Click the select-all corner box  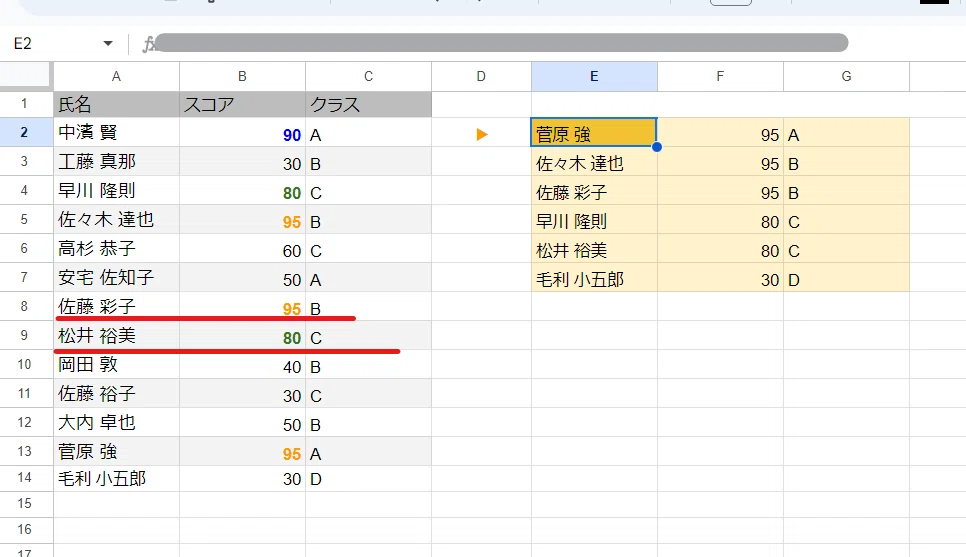coord(26,76)
